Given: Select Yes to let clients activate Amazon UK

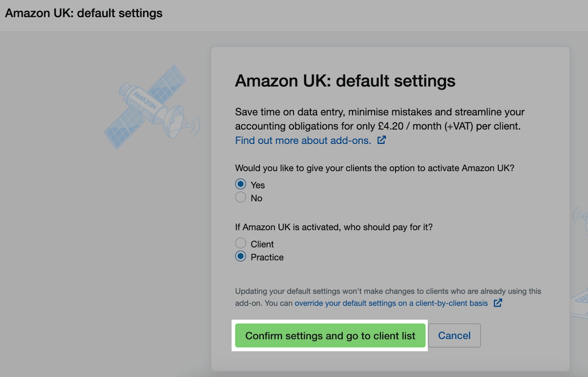Looking at the screenshot, I should point(240,184).
